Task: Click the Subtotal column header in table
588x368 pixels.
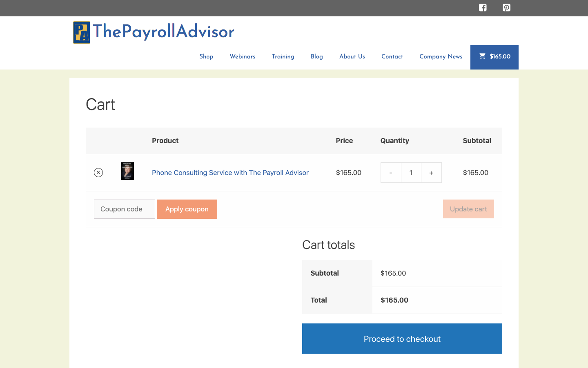Action: [x=477, y=141]
